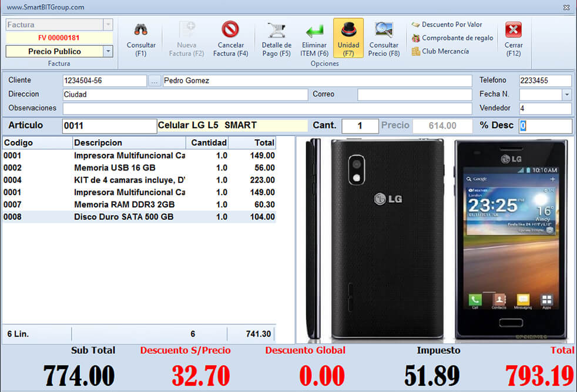Click the Descripcion column header
The height and width of the screenshot is (392, 577).
coord(129,143)
